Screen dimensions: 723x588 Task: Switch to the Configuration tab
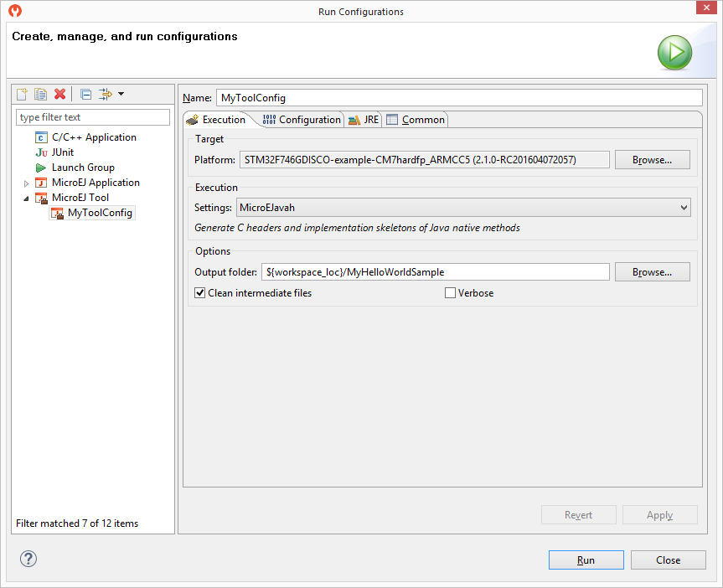point(302,120)
